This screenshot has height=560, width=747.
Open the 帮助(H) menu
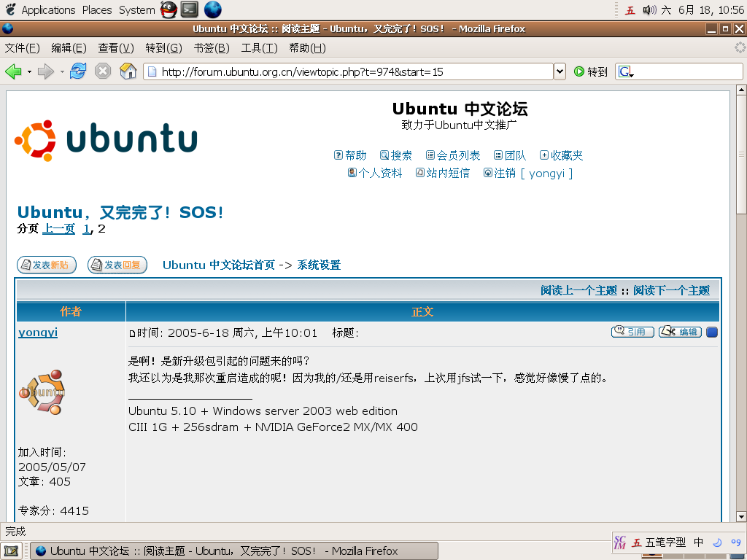307,48
